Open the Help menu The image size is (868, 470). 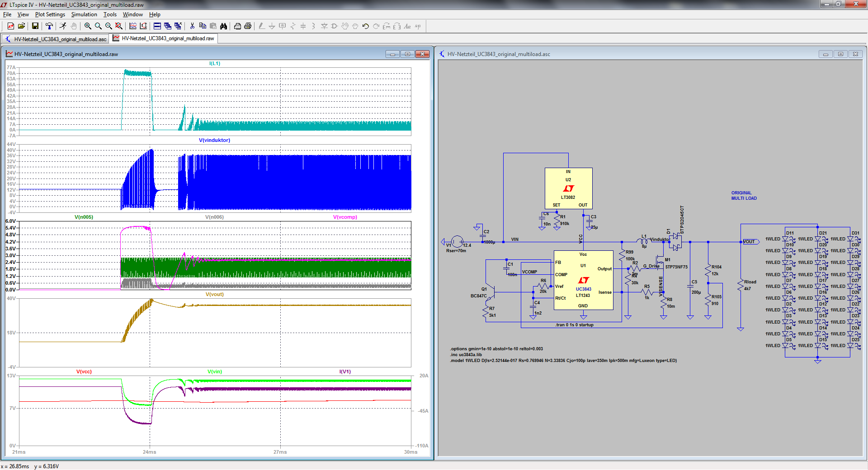[x=155, y=14]
